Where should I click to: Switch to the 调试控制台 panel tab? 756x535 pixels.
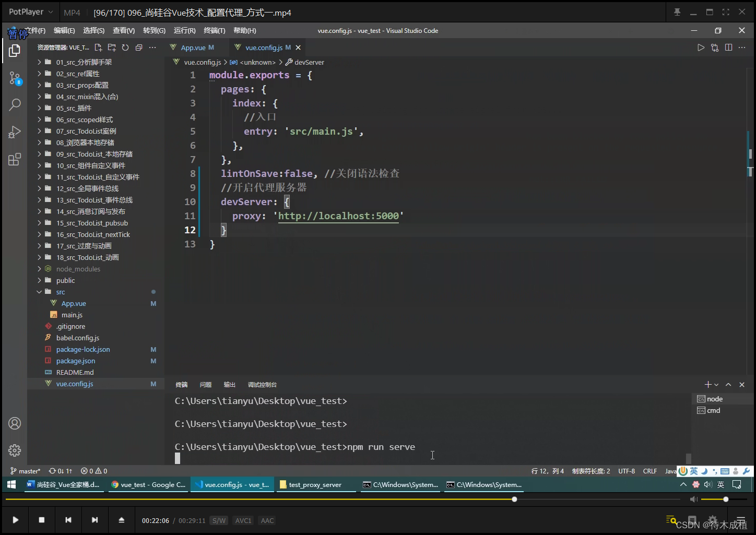click(x=262, y=385)
